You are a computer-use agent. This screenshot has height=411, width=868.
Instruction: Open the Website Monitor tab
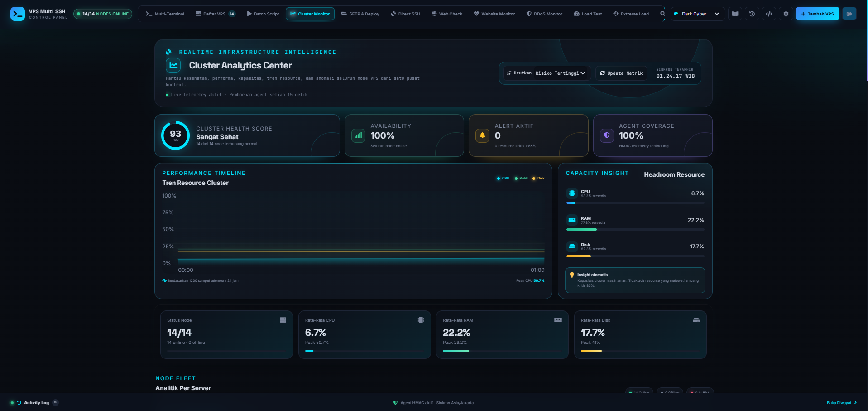click(494, 14)
